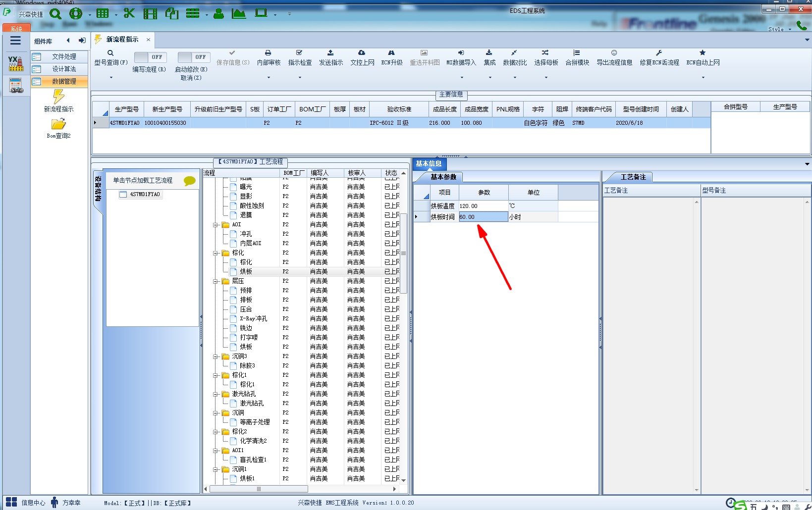Collapse the AOI tree folder
Screen dimensions: 812x510
(x=216, y=225)
